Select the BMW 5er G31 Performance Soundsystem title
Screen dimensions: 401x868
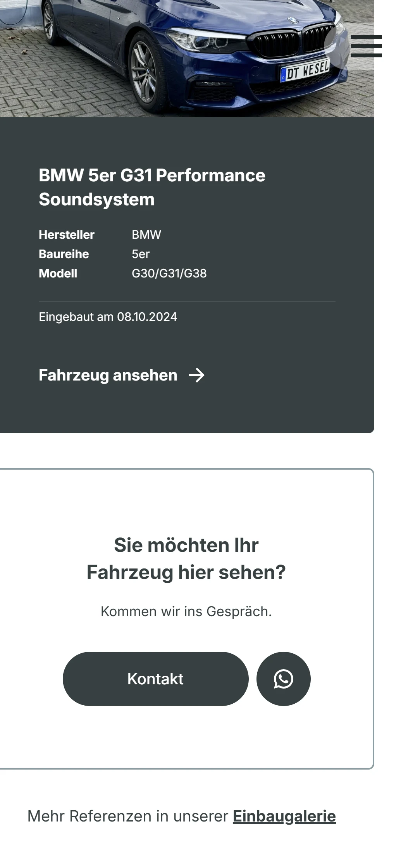[152, 187]
